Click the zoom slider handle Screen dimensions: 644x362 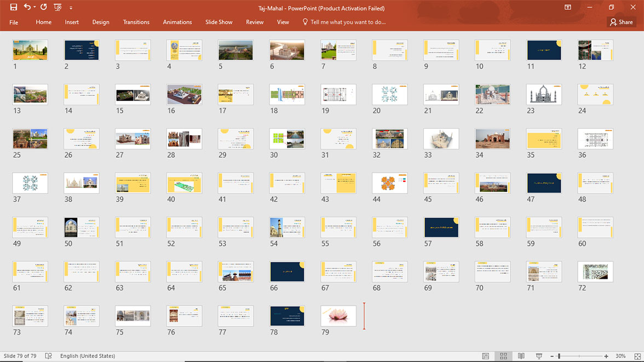[x=559, y=356]
